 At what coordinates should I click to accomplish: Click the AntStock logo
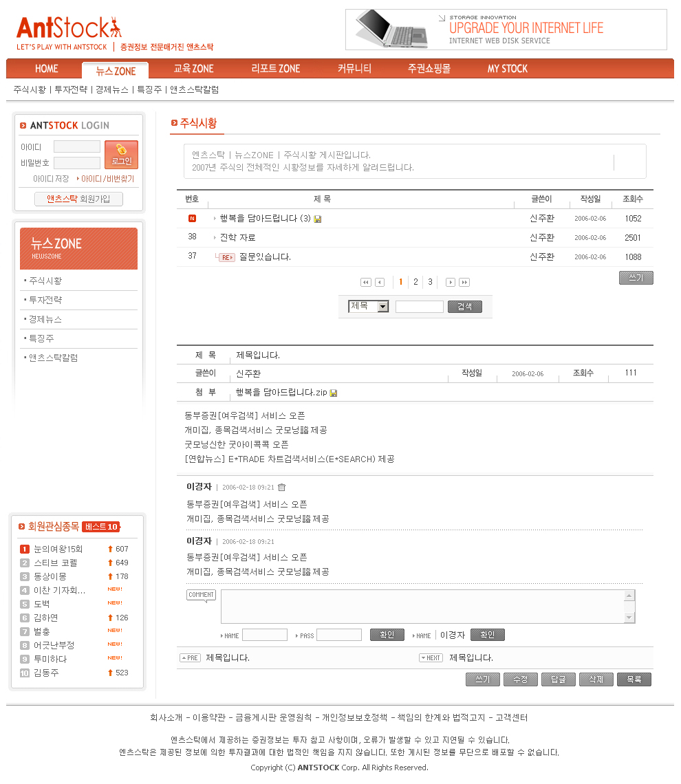tap(69, 28)
